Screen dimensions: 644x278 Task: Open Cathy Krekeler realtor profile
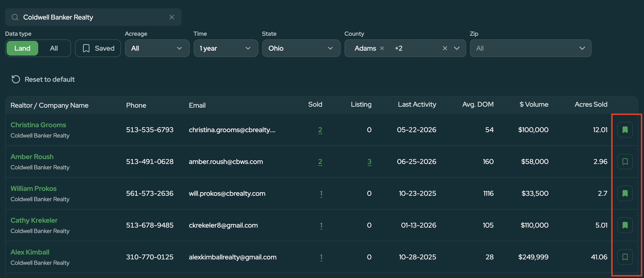(x=34, y=220)
